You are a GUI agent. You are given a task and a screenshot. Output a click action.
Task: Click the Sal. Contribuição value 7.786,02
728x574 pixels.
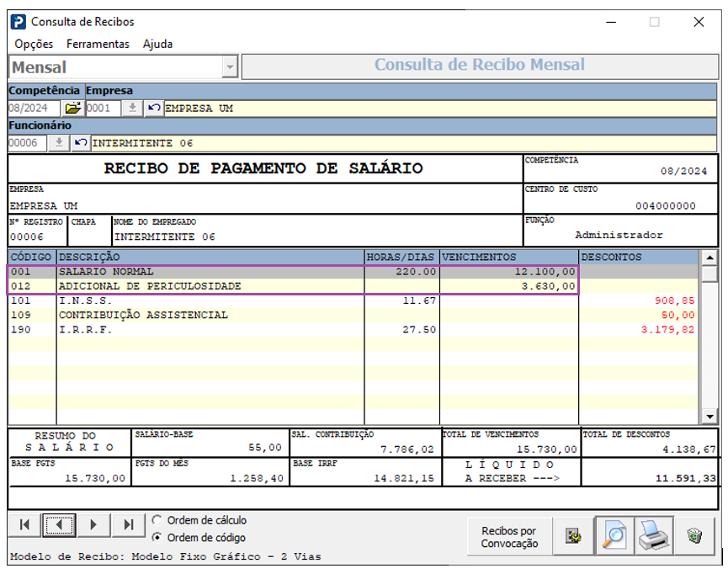[x=407, y=449]
